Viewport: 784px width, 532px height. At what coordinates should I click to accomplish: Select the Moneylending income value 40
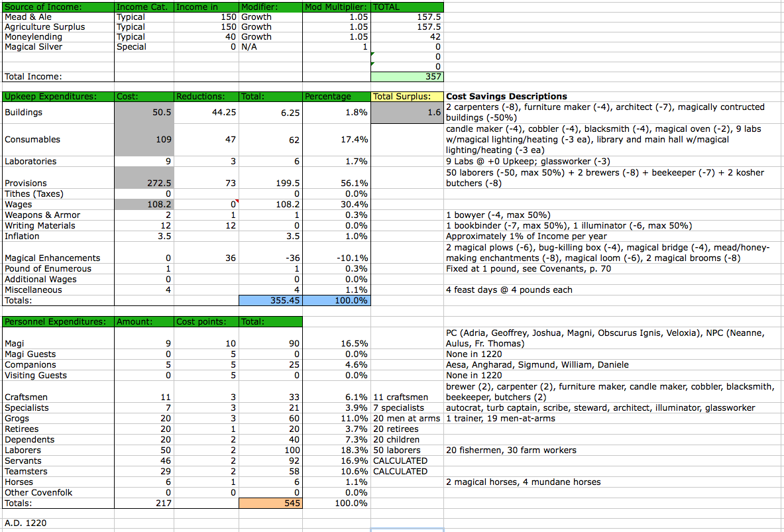pyautogui.click(x=207, y=37)
